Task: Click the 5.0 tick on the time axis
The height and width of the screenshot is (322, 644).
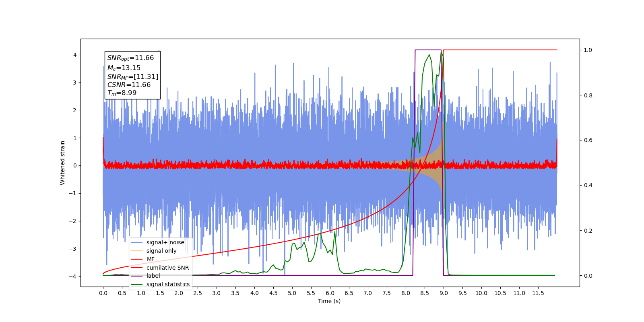Action: tap(292, 293)
